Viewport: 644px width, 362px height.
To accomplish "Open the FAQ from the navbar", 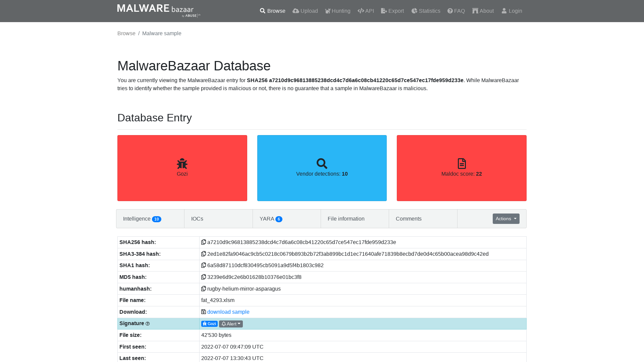I will [x=456, y=11].
